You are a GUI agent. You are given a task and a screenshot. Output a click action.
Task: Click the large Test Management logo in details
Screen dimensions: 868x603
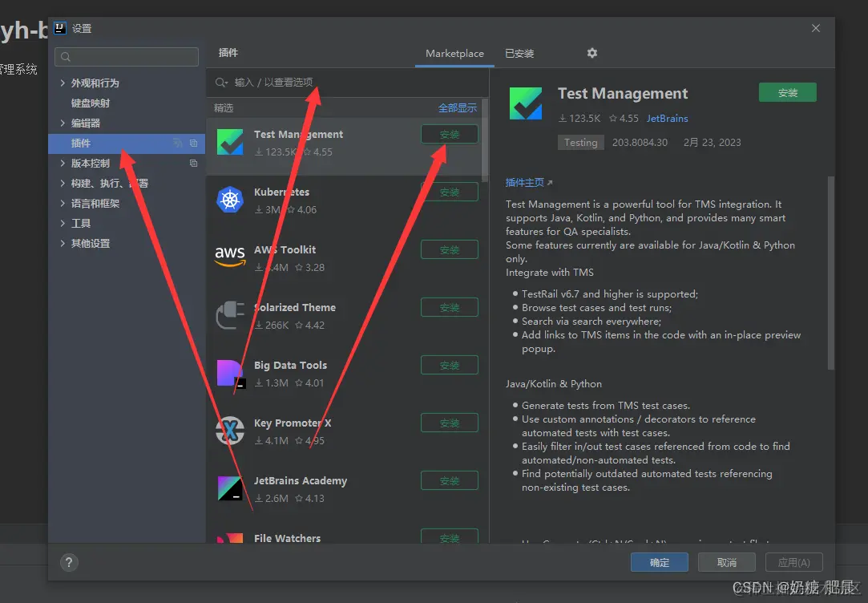pyautogui.click(x=525, y=103)
